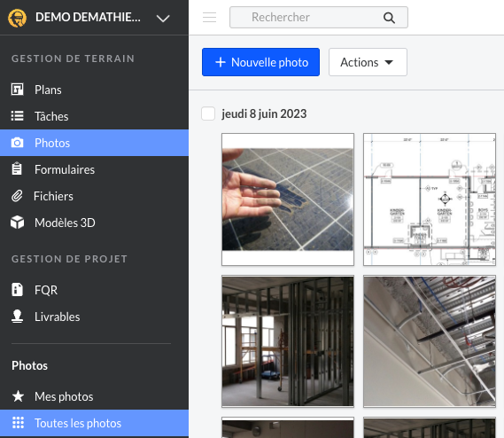This screenshot has height=438, width=504.
Task: Select Mes photos filter
Action: [x=94, y=396]
